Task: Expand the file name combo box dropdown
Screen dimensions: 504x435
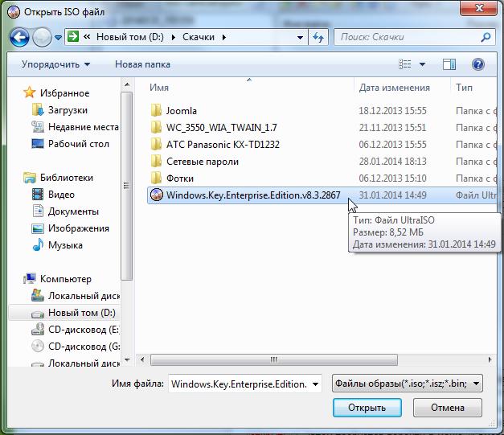Action: [314, 384]
